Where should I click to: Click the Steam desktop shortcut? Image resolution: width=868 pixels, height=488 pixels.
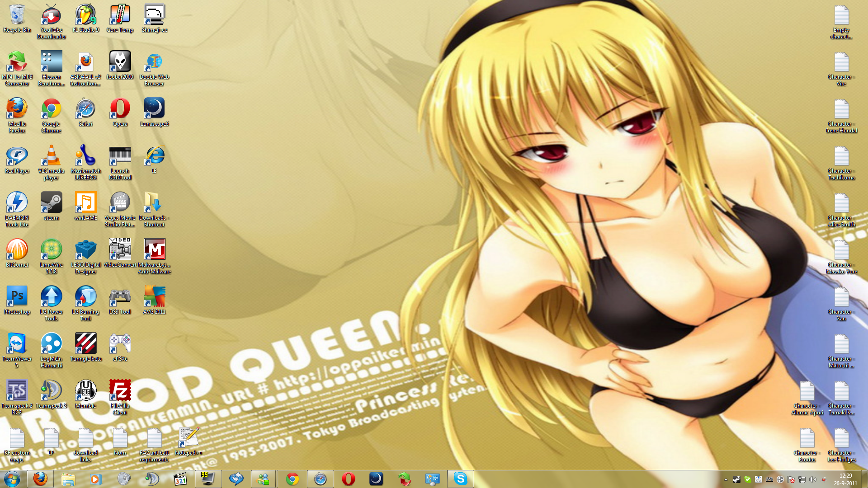[52, 206]
